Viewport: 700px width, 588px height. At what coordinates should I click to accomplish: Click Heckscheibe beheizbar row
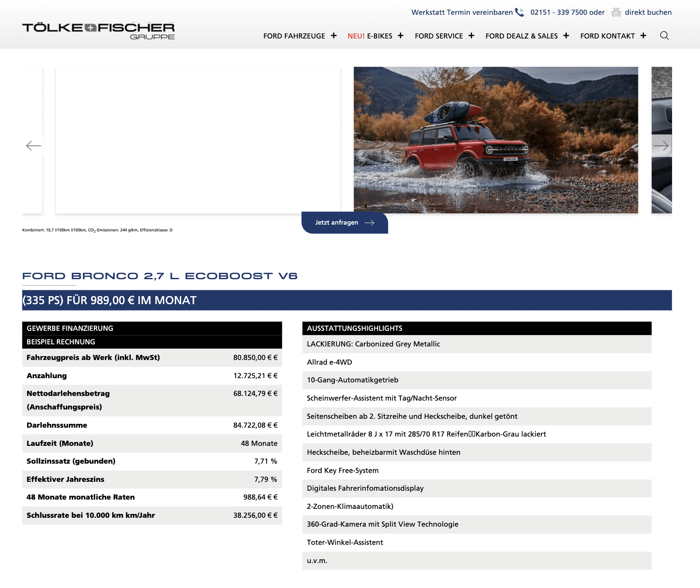coord(477,452)
